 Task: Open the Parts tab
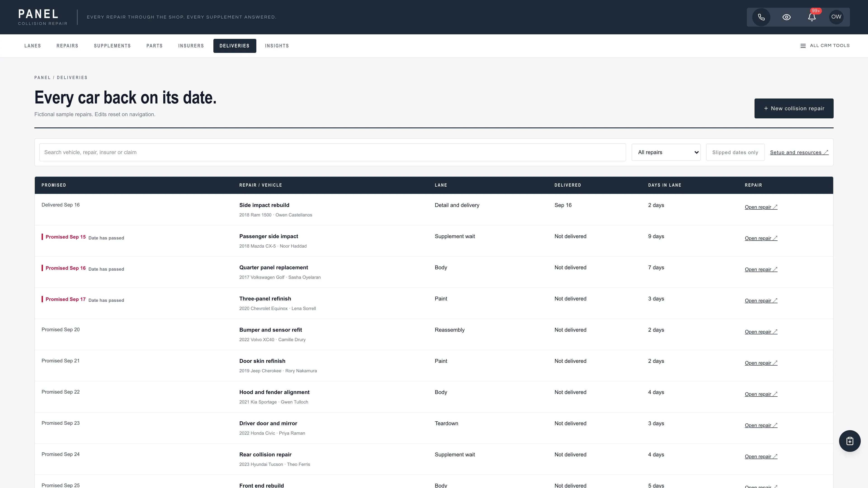[154, 46]
